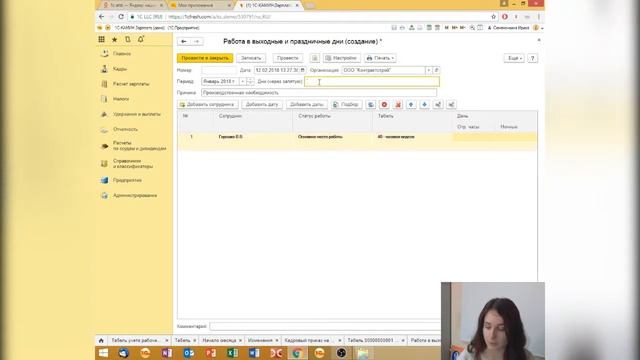This screenshot has height=360, width=640.
Task: Move row down with blue down arrow
Action: click(424, 104)
